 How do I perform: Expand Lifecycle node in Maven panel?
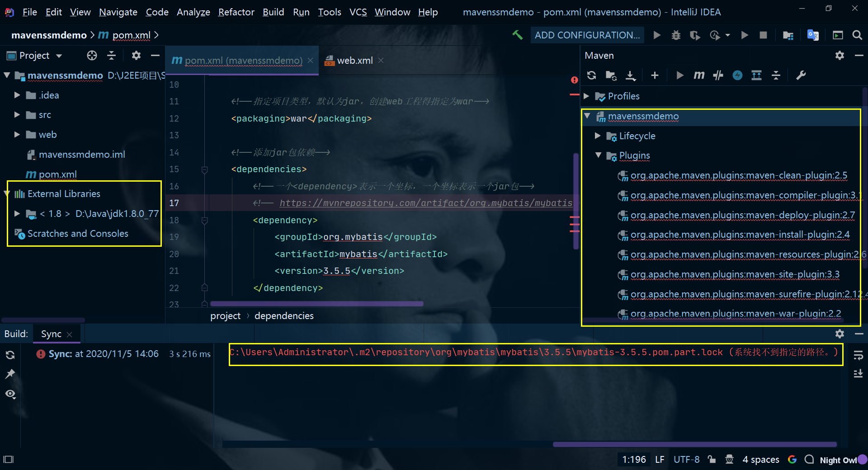[598, 136]
